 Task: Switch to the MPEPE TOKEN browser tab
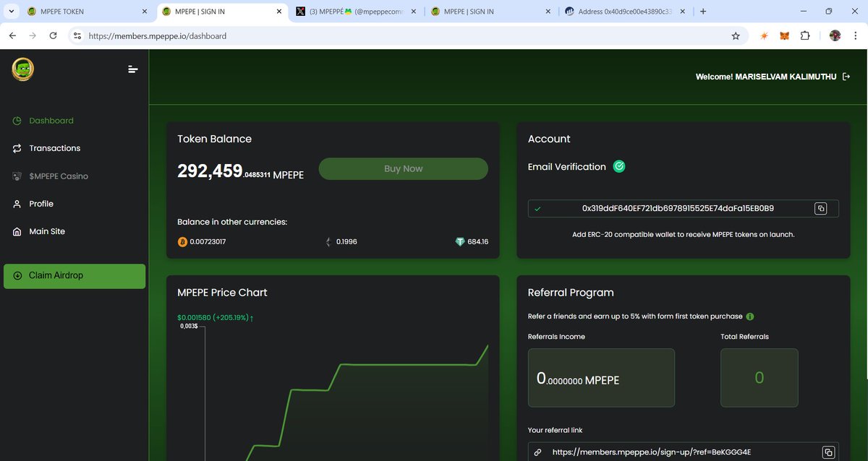87,12
